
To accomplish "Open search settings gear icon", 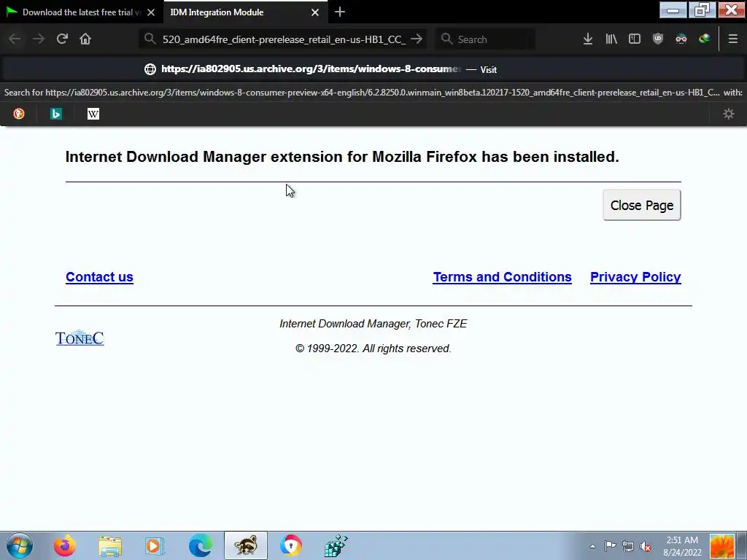I will 729,114.
